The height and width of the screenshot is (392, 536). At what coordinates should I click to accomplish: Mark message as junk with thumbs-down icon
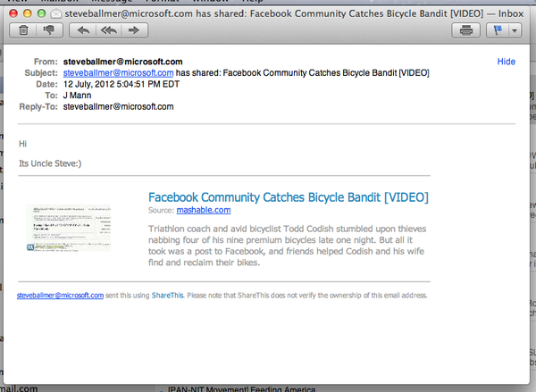click(x=49, y=30)
